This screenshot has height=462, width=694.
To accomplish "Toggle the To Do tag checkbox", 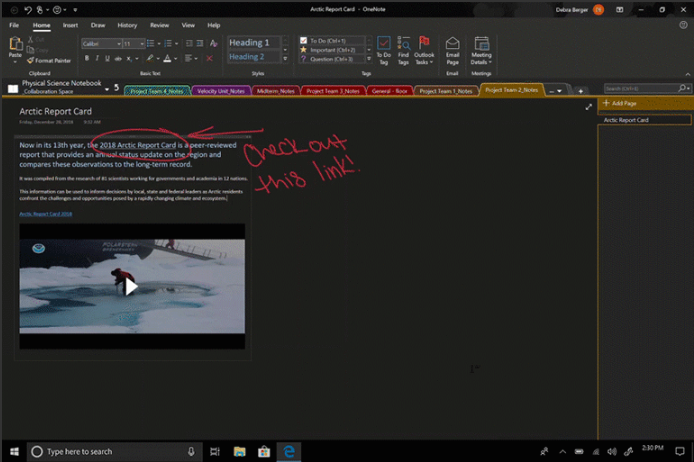I will tap(304, 41).
